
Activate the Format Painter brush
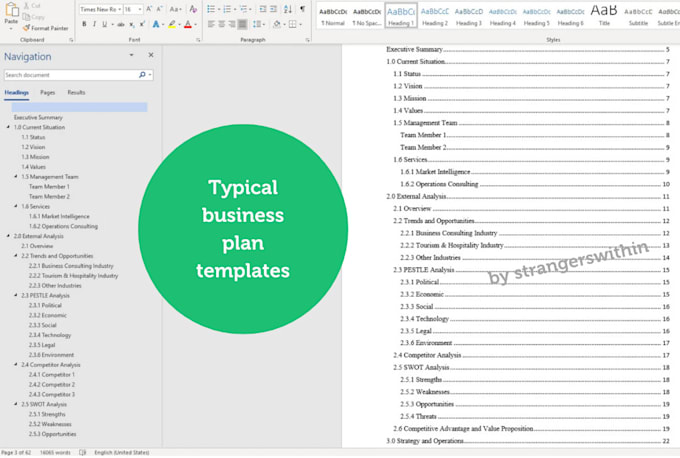[x=26, y=28]
